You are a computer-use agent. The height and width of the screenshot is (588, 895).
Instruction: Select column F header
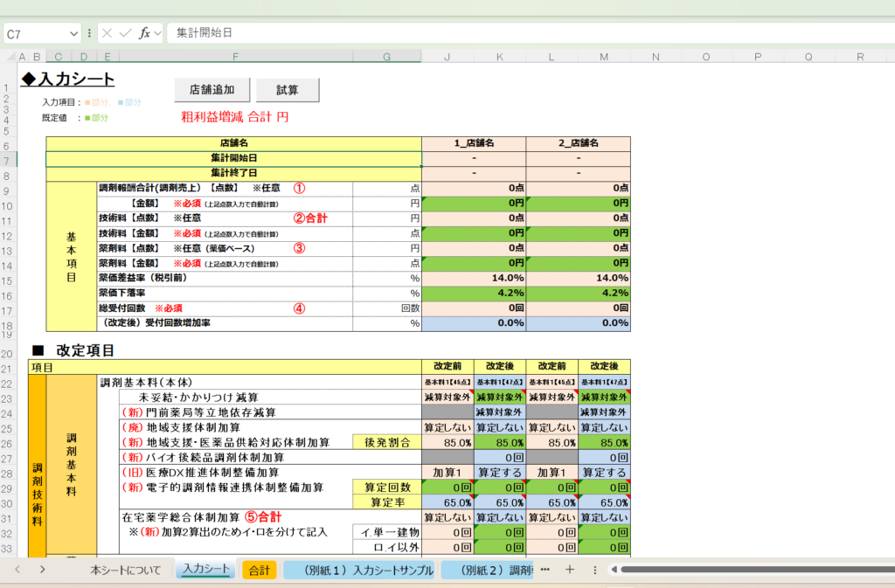236,57
